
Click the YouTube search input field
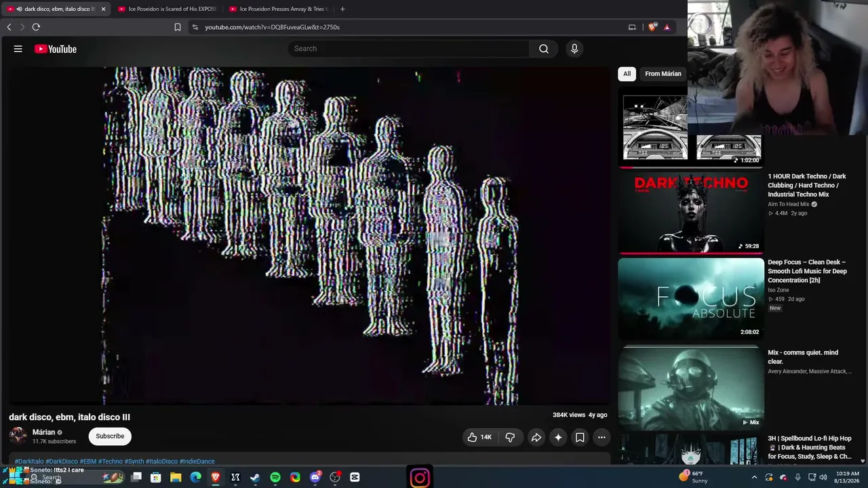pyautogui.click(x=409, y=49)
